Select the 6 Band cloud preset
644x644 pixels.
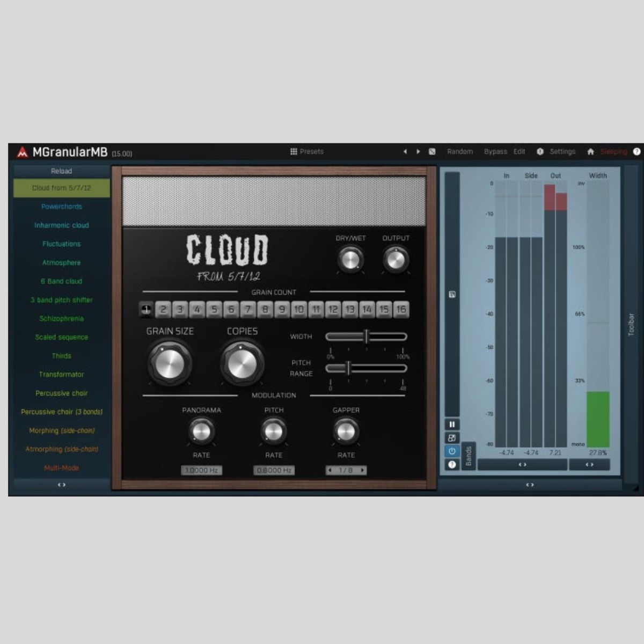62,281
